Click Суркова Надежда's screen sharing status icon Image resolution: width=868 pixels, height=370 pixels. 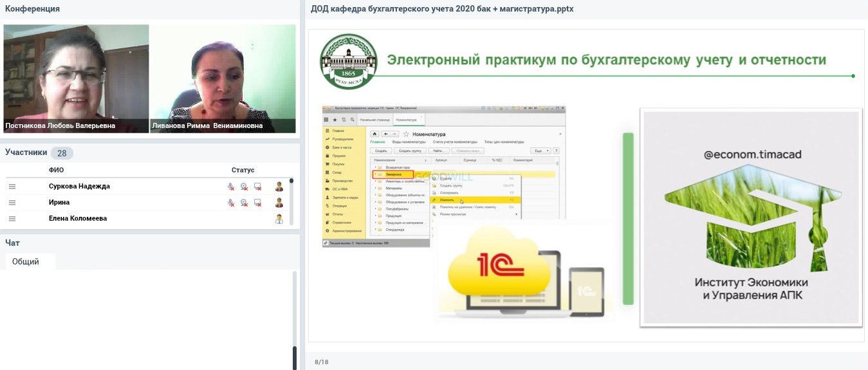pos(258,187)
